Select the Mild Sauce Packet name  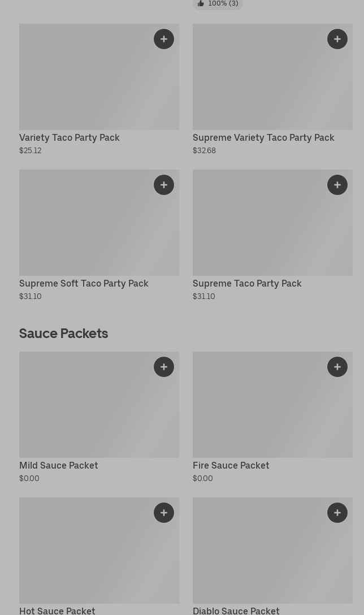tap(59, 465)
